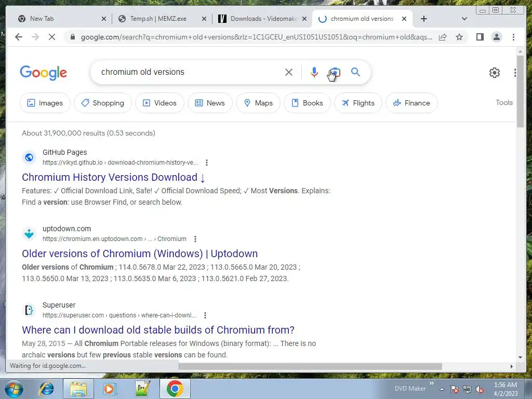Click Chrome icon in taskbar
Image resolution: width=532 pixels, height=399 pixels.
point(175,389)
